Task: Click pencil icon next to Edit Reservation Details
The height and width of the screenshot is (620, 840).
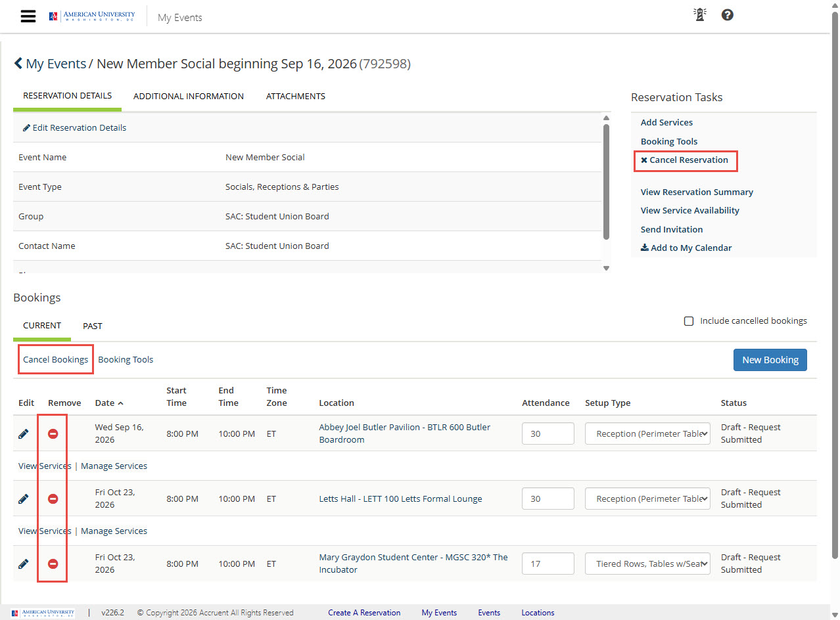Action: pyautogui.click(x=26, y=128)
